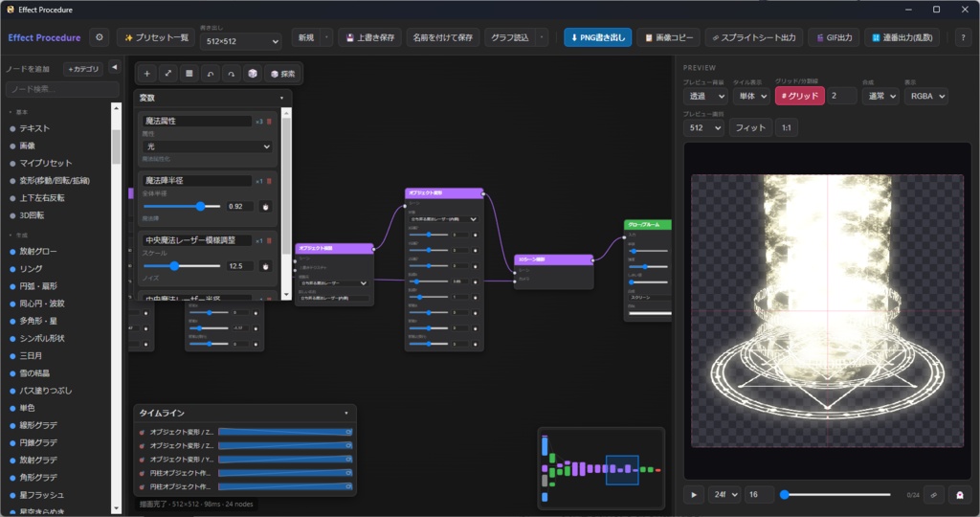Click the フィット fit preview button
This screenshot has width=980, height=517.
750,127
